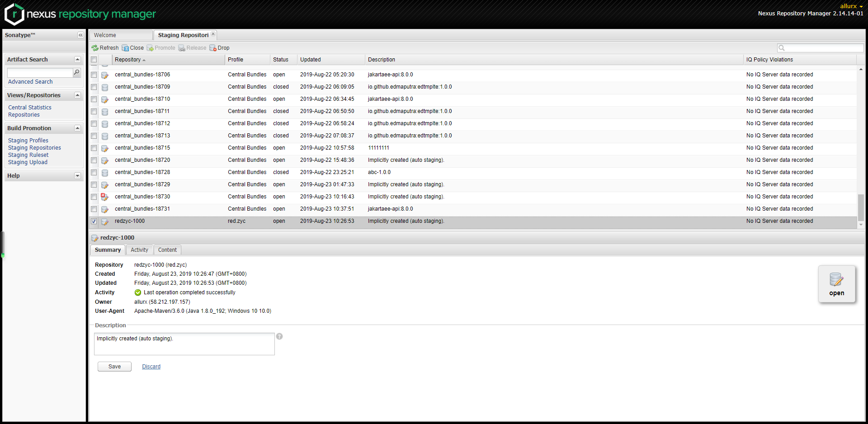This screenshot has width=868, height=424.
Task: Click the help question mark beside description
Action: (279, 336)
